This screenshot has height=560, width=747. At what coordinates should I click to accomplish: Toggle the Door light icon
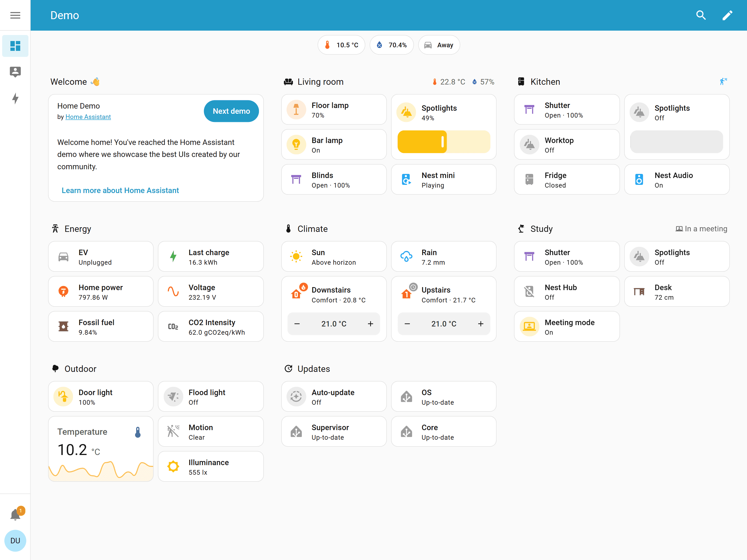click(x=63, y=396)
